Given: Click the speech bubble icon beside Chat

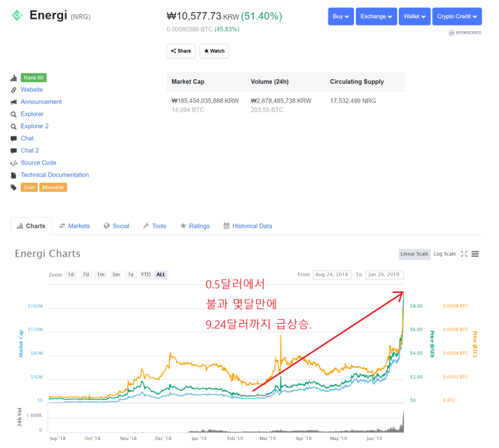Looking at the screenshot, I should [13, 139].
